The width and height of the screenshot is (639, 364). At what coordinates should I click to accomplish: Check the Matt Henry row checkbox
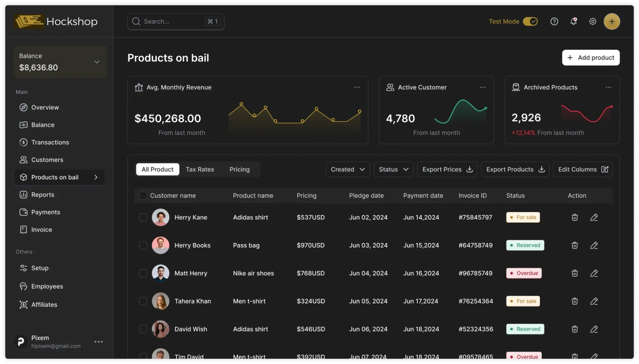[x=143, y=273]
